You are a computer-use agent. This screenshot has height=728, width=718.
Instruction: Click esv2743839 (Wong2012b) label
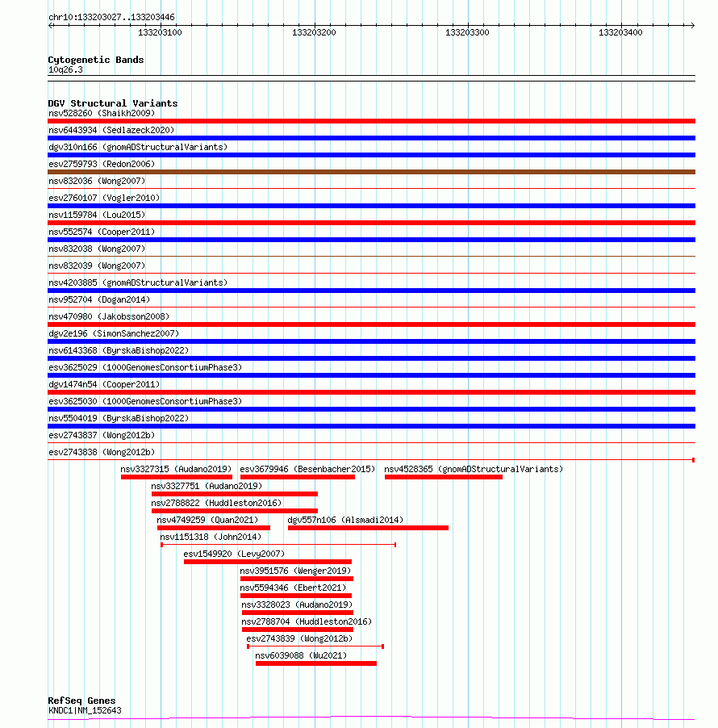[299, 638]
